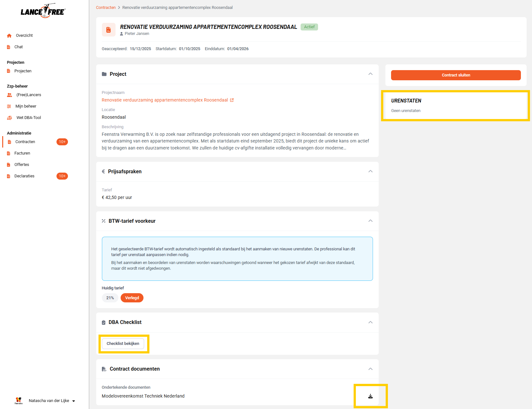Viewport: 532px width, 409px height.
Task: Click the sliders icon for Mijn beheer
Action: click(9, 106)
